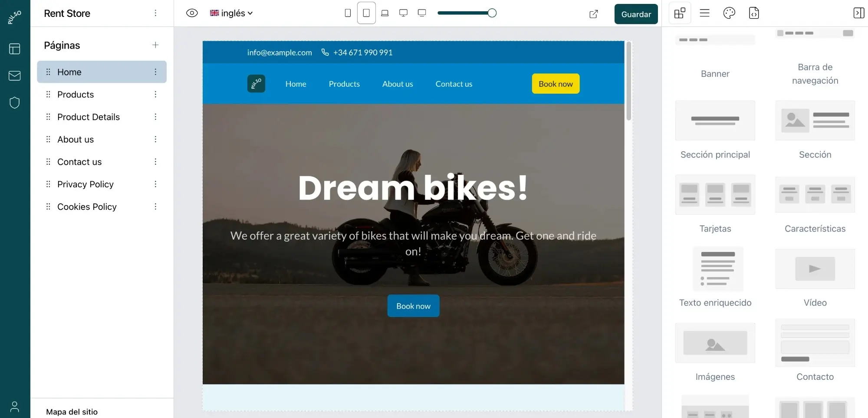868x418 pixels.
Task: Open options menu for Contact us page
Action: click(155, 162)
